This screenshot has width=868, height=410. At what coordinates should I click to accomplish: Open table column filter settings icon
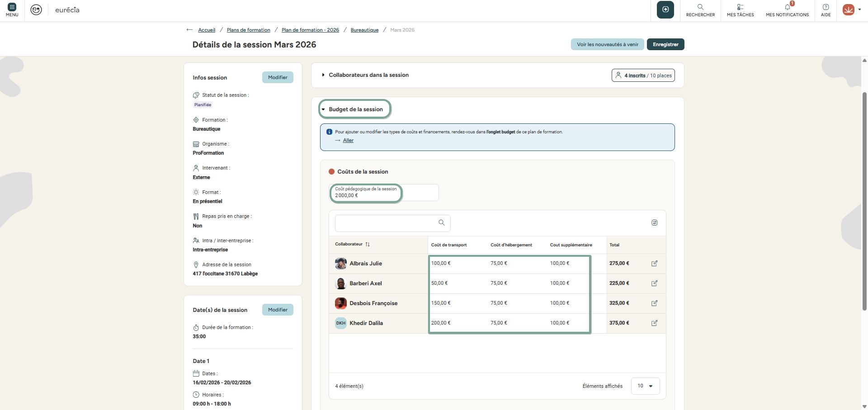click(654, 223)
